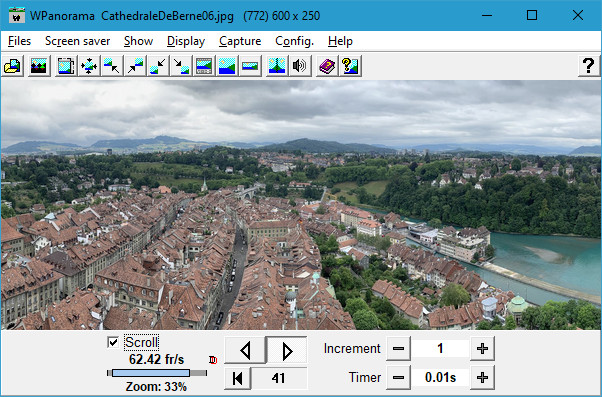Click the icon with picture at bottom-right
The width and height of the screenshot is (602, 397).
click(x=181, y=66)
